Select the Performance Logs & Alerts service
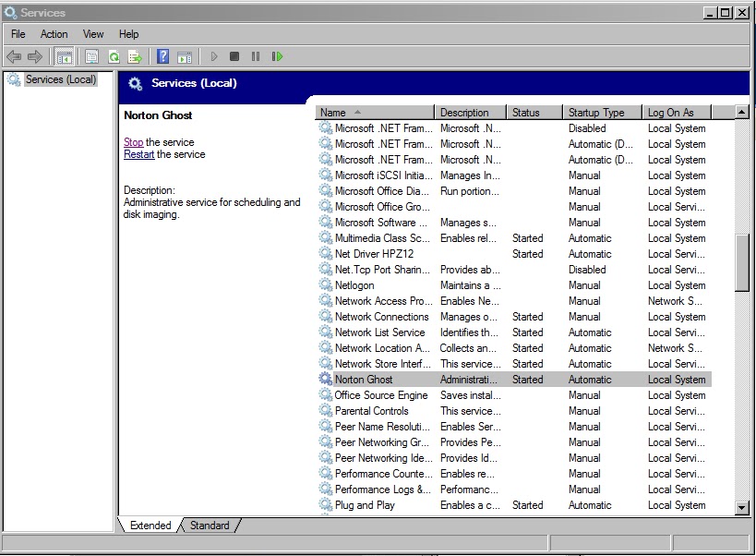The width and height of the screenshot is (756, 556). [514, 489]
